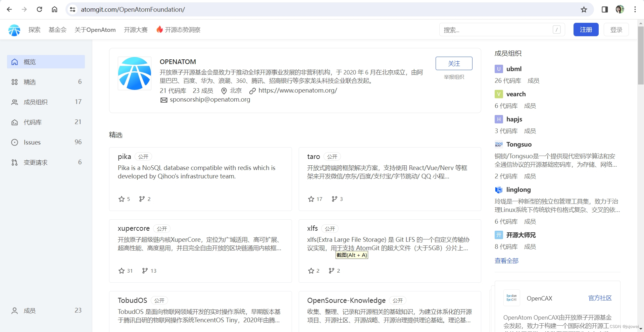Image resolution: width=644 pixels, height=332 pixels.
Task: Open the xupercore repository title
Action: (134, 228)
